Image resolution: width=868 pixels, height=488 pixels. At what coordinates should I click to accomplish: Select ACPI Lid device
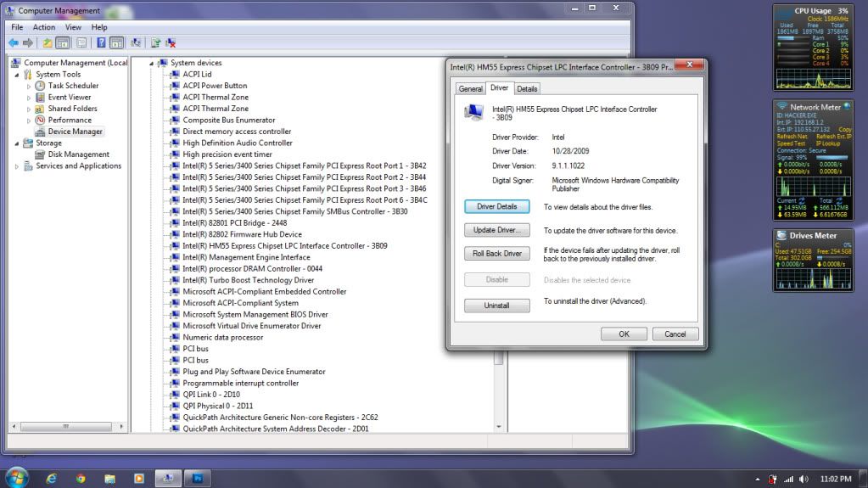click(x=197, y=74)
